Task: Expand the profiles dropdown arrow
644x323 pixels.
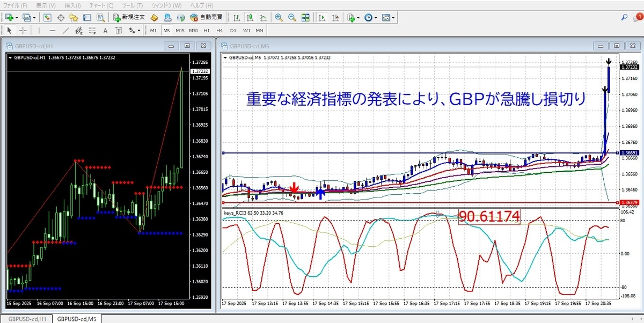Action: 34,18
